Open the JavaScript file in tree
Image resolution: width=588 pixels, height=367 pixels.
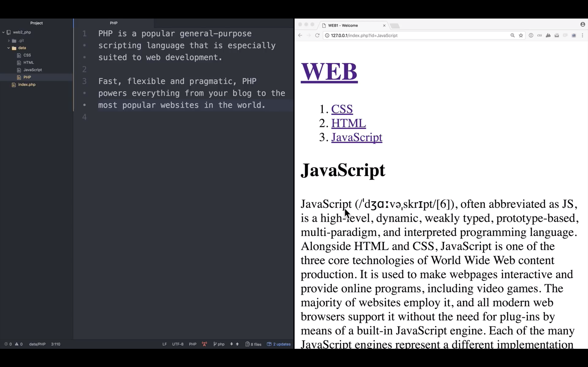click(33, 70)
